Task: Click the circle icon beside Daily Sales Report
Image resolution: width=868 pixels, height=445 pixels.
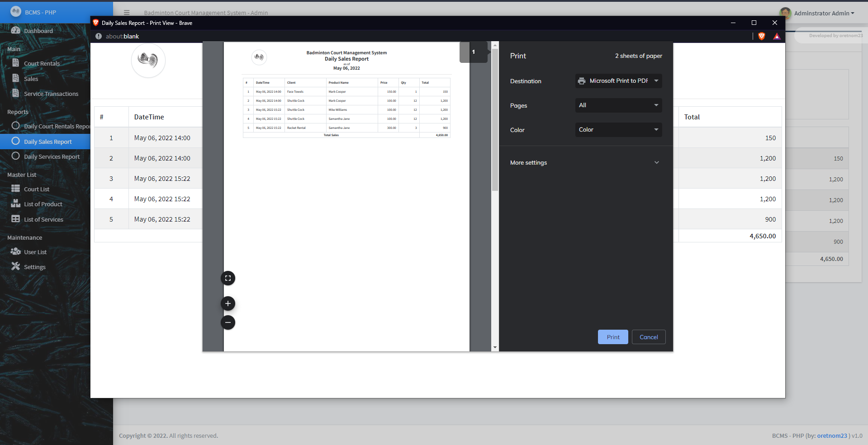Action: (x=16, y=141)
